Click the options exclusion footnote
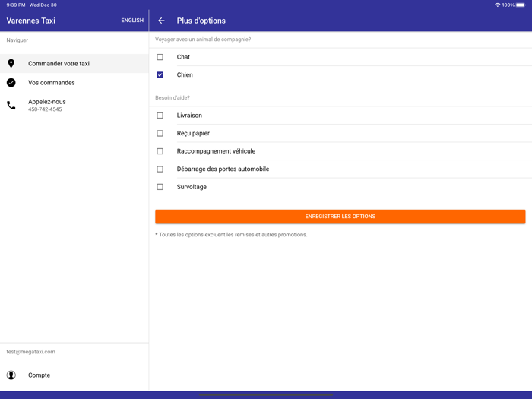 [231, 234]
